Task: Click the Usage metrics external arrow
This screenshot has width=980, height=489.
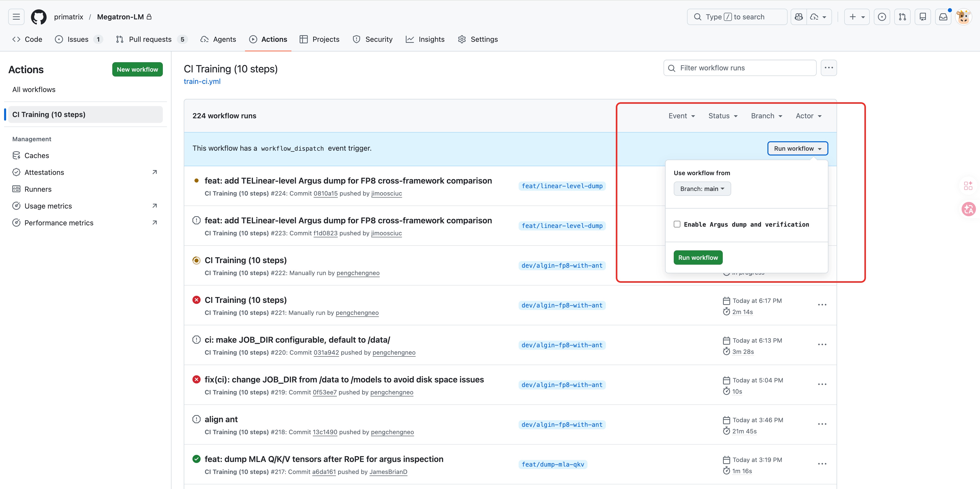Action: click(x=154, y=205)
